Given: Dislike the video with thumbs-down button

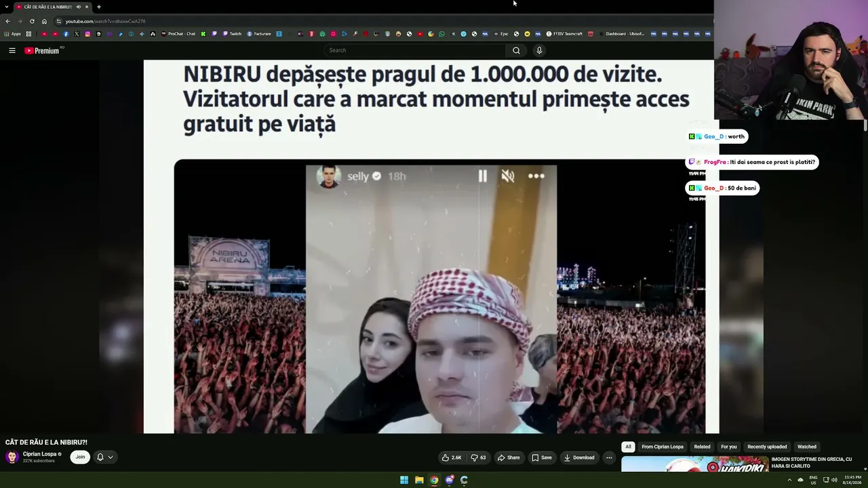Looking at the screenshot, I should tap(478, 457).
